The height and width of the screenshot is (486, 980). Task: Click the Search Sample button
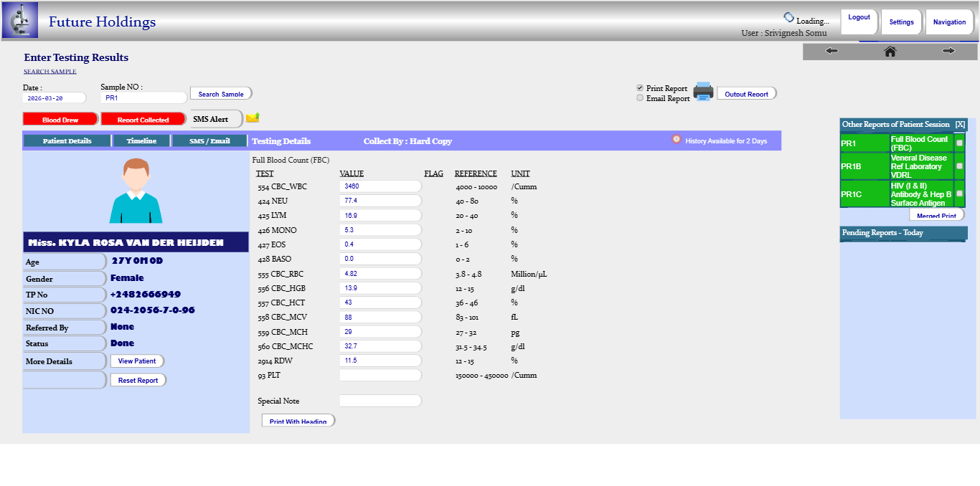point(221,94)
